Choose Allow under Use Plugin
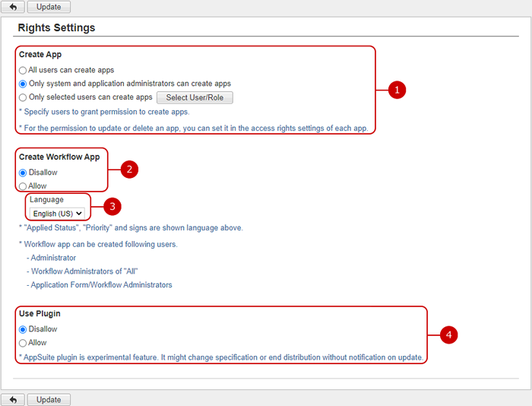This screenshot has width=532, height=406. pos(23,343)
